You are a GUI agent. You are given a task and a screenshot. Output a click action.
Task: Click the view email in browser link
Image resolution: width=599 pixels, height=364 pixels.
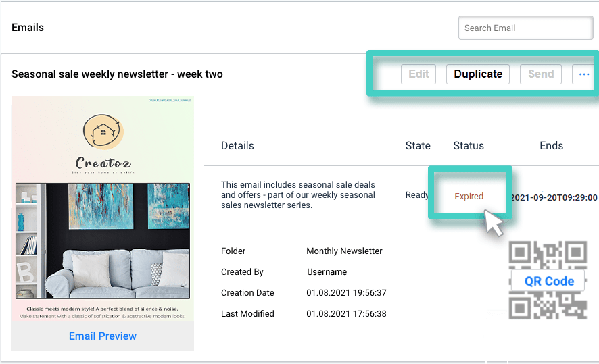point(170,100)
